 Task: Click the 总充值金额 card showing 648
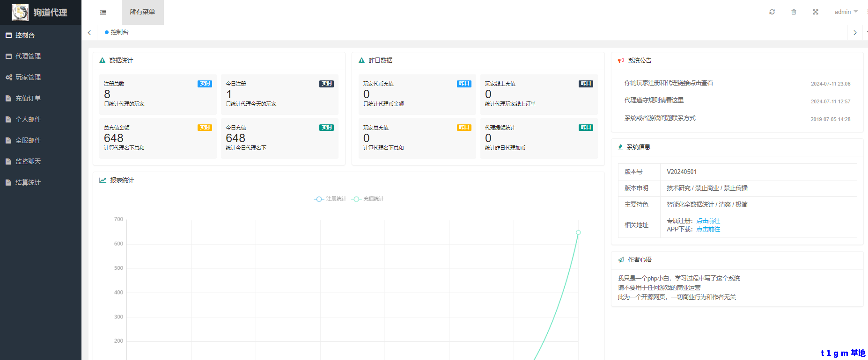[158, 138]
